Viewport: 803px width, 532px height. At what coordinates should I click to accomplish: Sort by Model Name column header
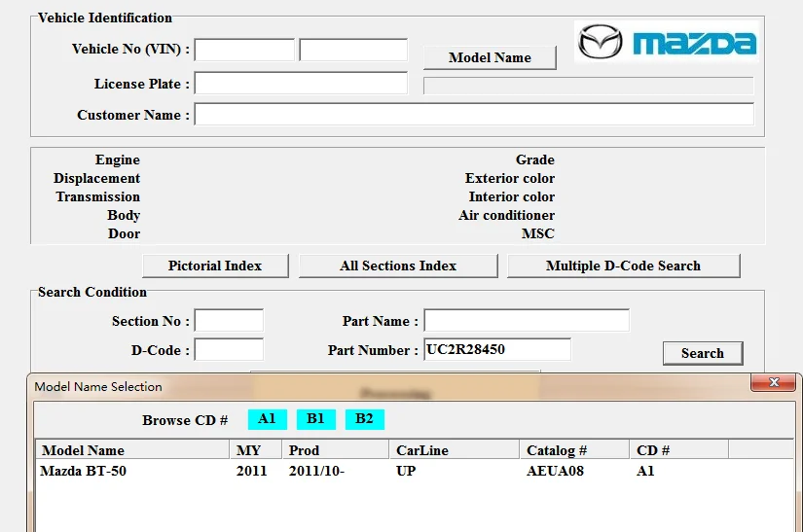coord(133,450)
